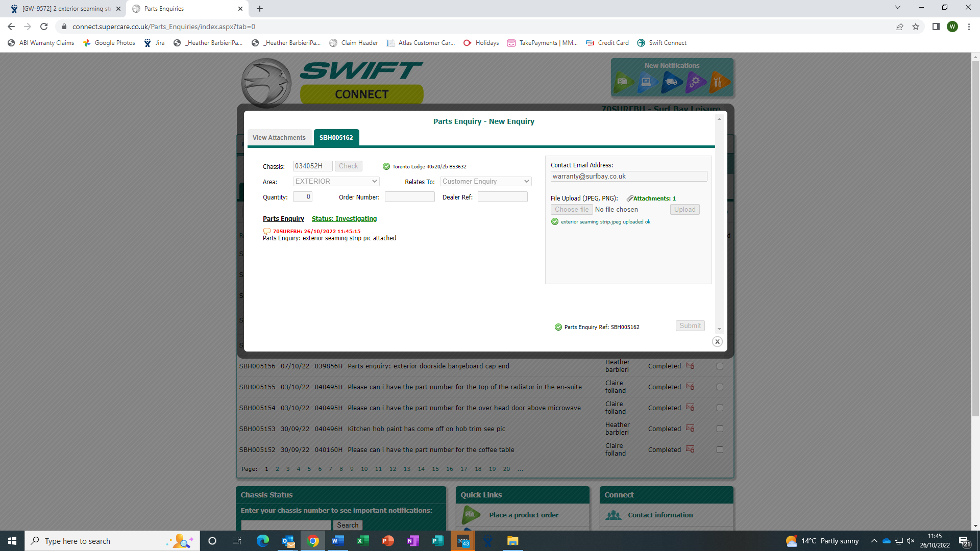Click the purple gears notification icon
Image resolution: width=980 pixels, height=551 pixels.
click(x=695, y=82)
